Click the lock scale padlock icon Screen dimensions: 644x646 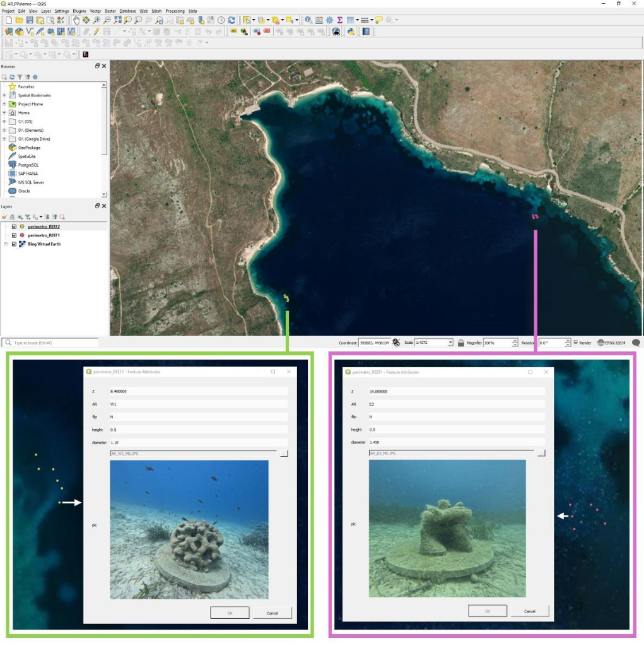pyautogui.click(x=461, y=343)
